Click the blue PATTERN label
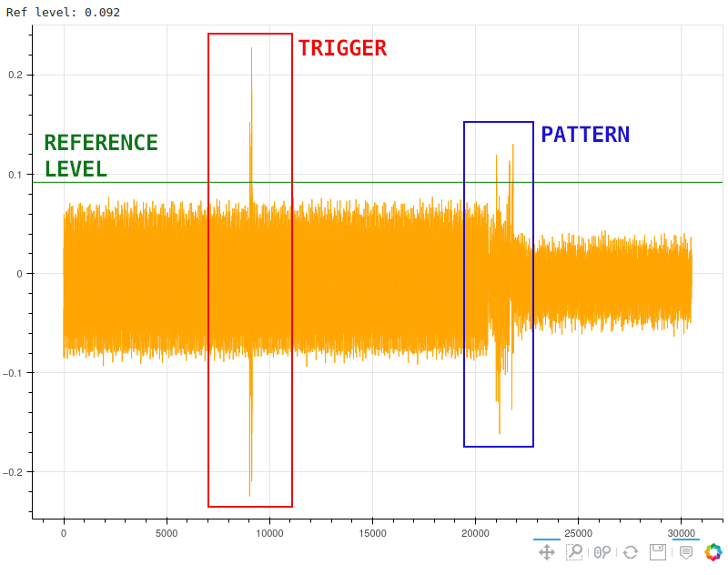The width and height of the screenshot is (728, 575). 585,135
